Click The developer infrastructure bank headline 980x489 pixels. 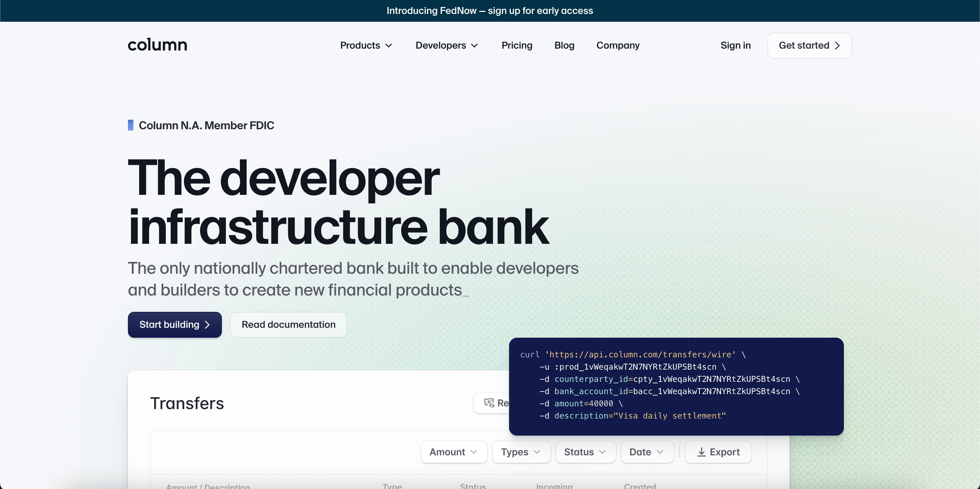pos(338,202)
